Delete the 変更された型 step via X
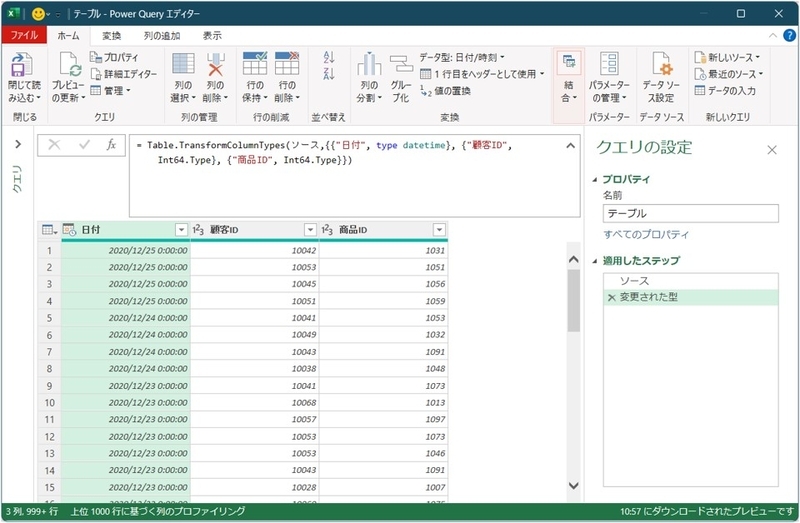Viewport: 800px width, 523px height. tap(611, 297)
